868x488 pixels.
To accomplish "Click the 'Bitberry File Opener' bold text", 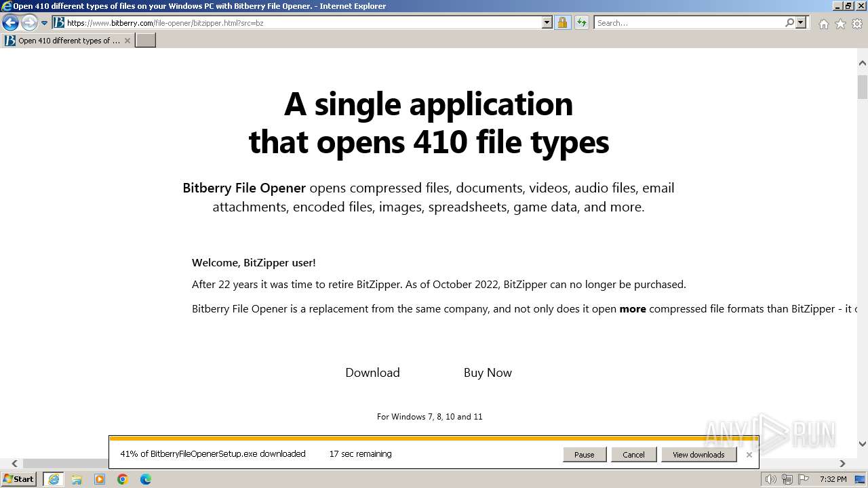I will click(x=244, y=188).
